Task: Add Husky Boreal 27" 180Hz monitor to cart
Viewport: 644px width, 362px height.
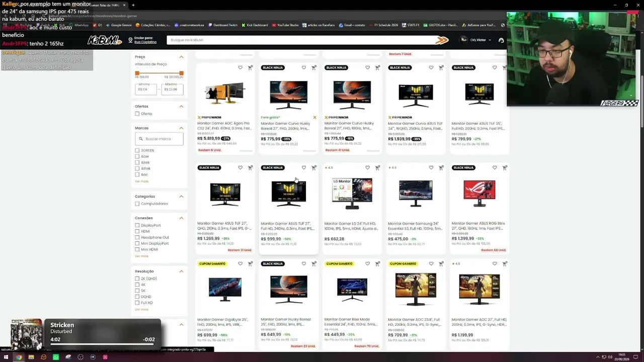Action: click(377, 67)
